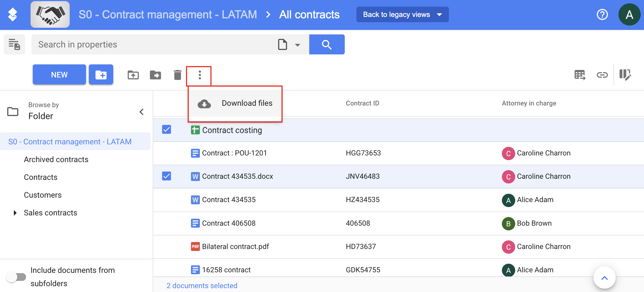
Task: Click the Contract costing file name
Action: (232, 130)
